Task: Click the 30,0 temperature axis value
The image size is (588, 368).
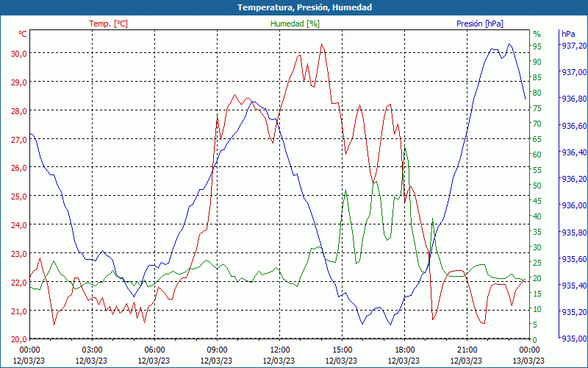Action: point(19,53)
